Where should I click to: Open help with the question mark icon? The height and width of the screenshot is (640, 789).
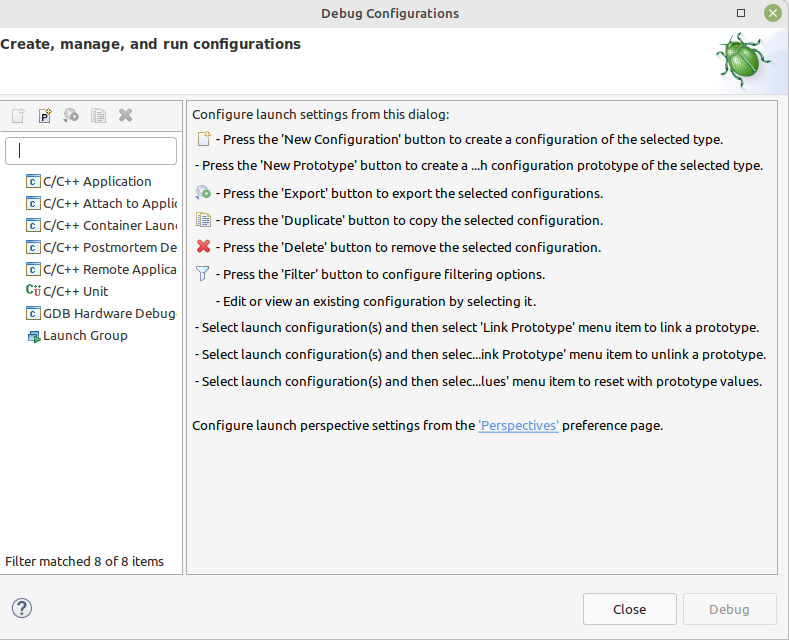coord(22,608)
